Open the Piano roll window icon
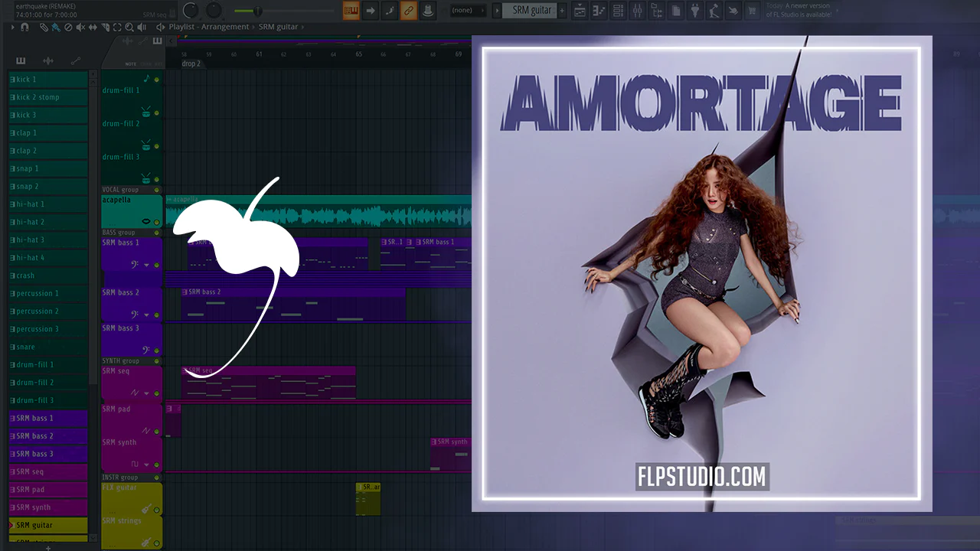Viewport: 980px width, 551px height. [x=599, y=11]
